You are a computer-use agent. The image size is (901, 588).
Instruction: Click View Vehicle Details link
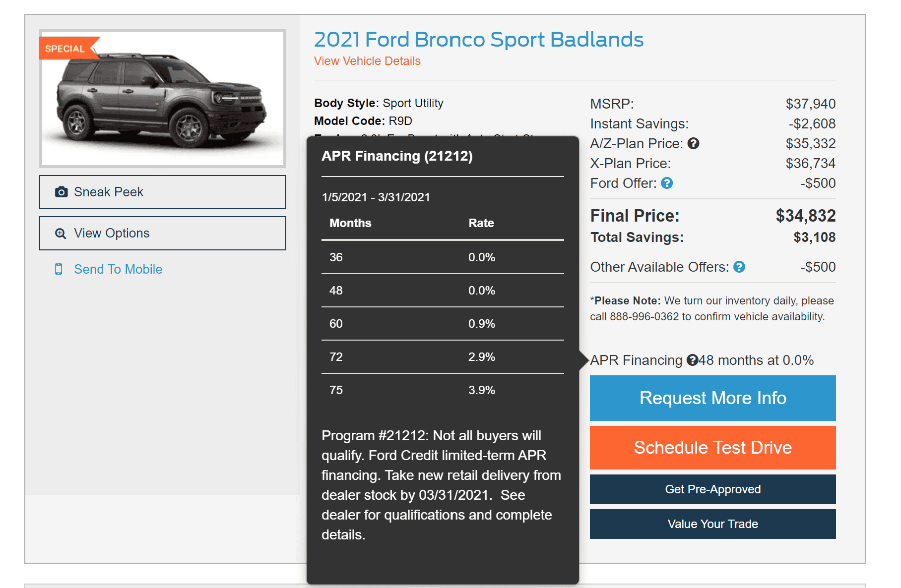pos(367,61)
